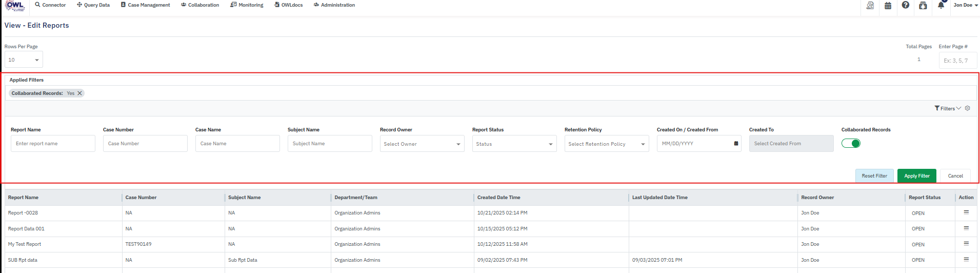The image size is (980, 273).
Task: Click calendar icon in Created On field
Action: [736, 144]
